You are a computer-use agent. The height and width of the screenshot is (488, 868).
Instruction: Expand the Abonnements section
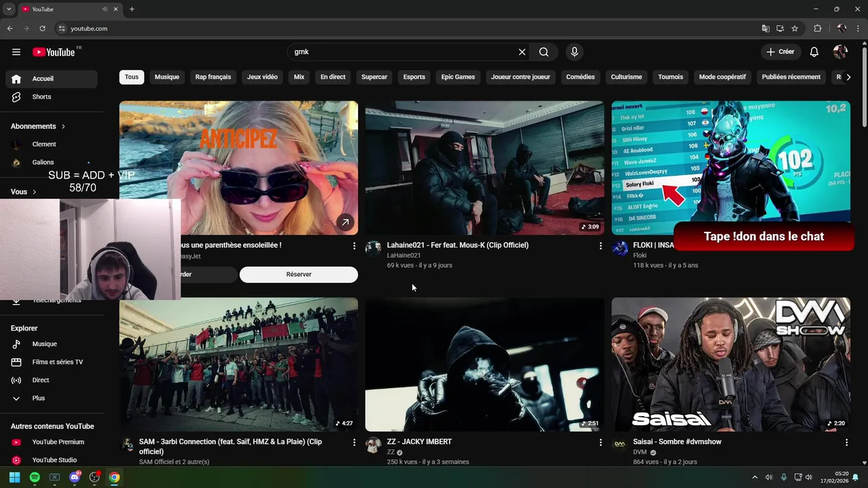point(38,126)
